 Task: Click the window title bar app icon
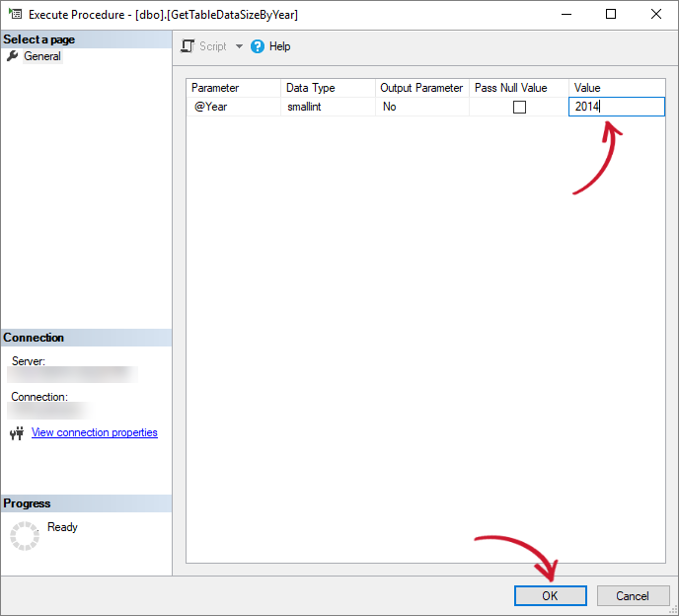(15, 14)
